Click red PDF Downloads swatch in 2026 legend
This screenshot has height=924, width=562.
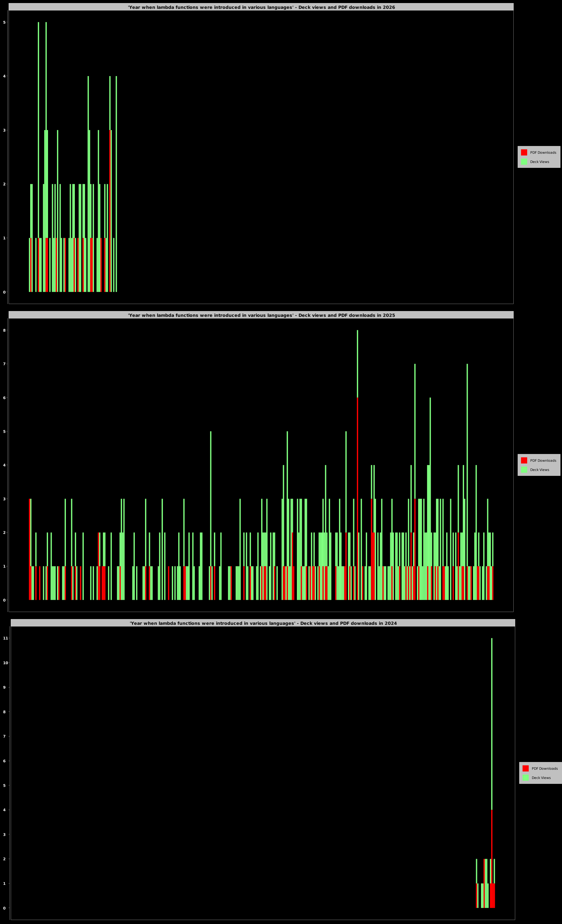(524, 152)
